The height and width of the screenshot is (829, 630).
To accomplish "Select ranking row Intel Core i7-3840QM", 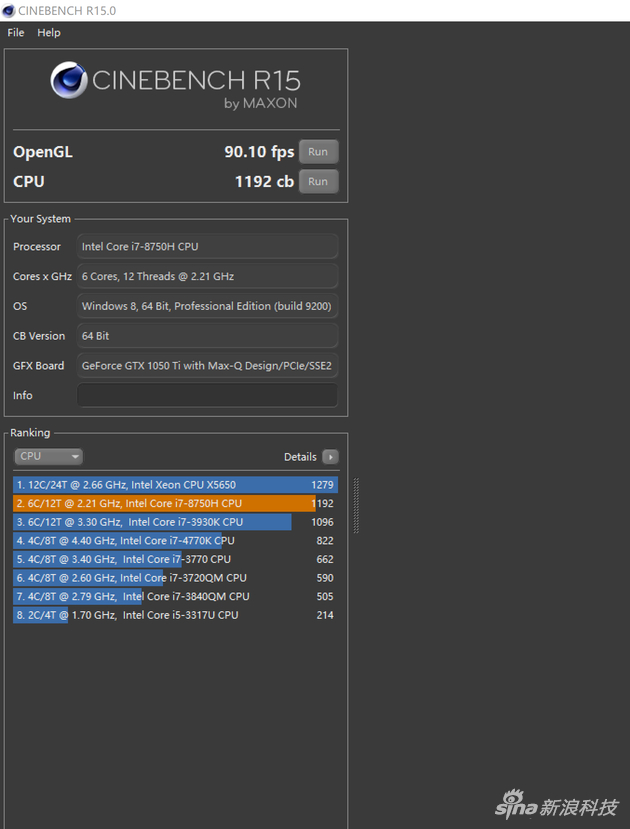I will 175,596.
